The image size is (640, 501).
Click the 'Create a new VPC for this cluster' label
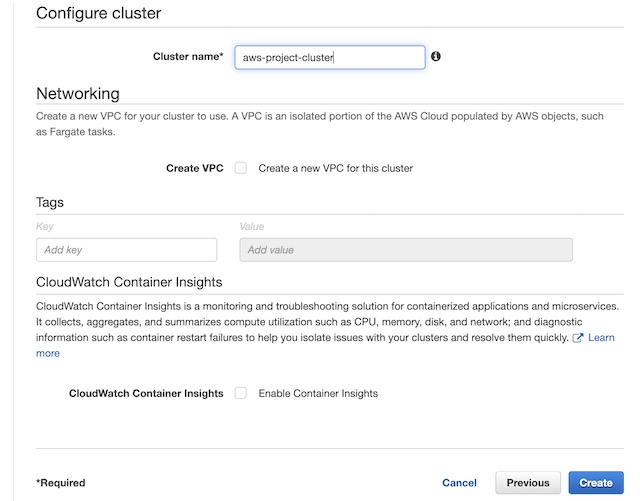[x=335, y=168]
